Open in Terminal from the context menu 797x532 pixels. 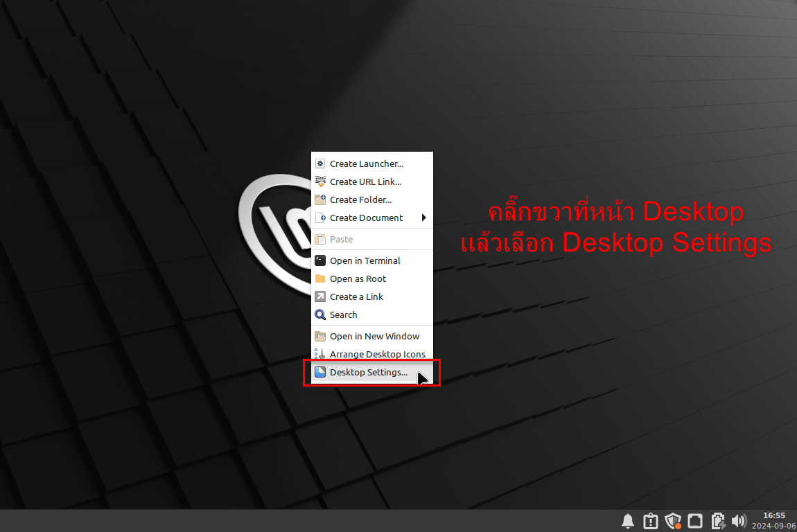click(371, 260)
